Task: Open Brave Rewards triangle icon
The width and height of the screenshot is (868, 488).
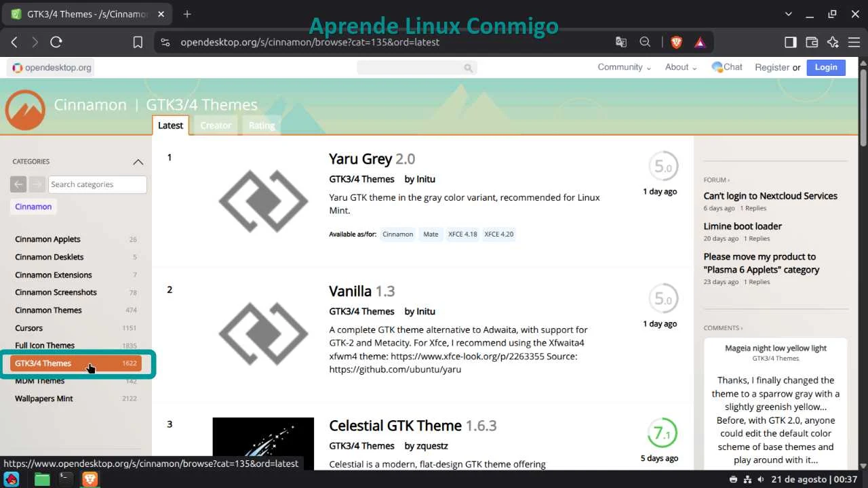Action: point(700,42)
